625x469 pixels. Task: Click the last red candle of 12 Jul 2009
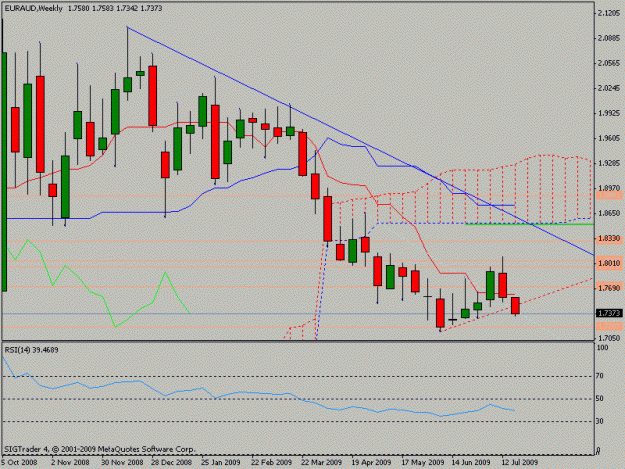pyautogui.click(x=515, y=306)
